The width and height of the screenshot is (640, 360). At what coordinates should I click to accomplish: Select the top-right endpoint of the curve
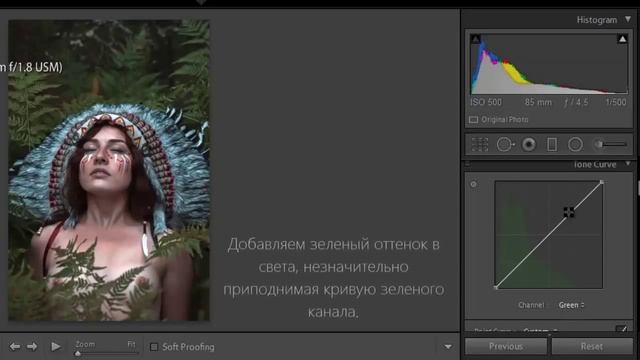tap(602, 182)
